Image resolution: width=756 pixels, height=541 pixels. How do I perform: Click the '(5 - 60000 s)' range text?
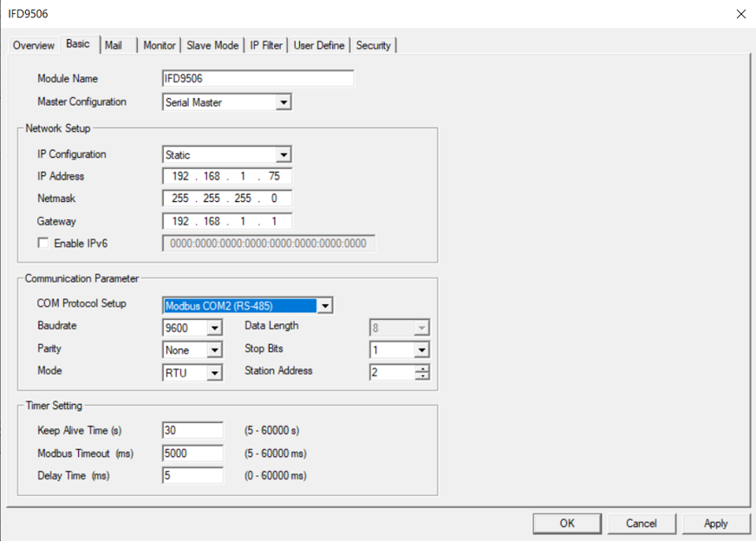pyautogui.click(x=272, y=431)
